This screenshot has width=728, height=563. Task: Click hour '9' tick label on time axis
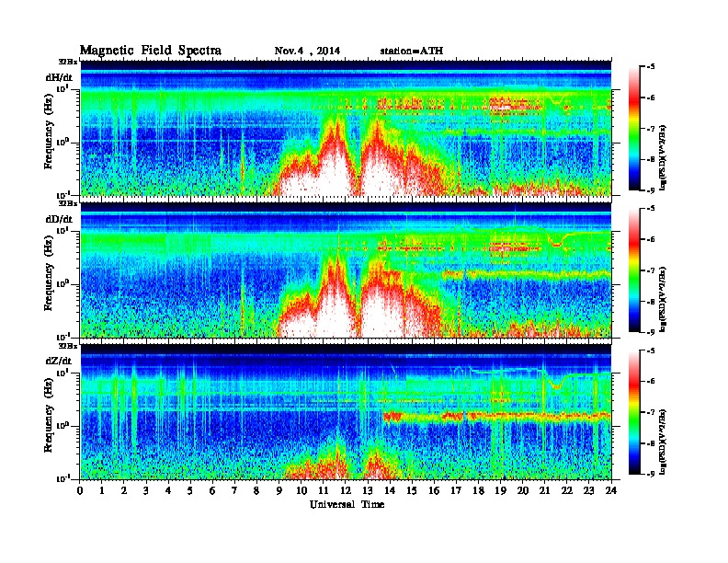tap(279, 491)
